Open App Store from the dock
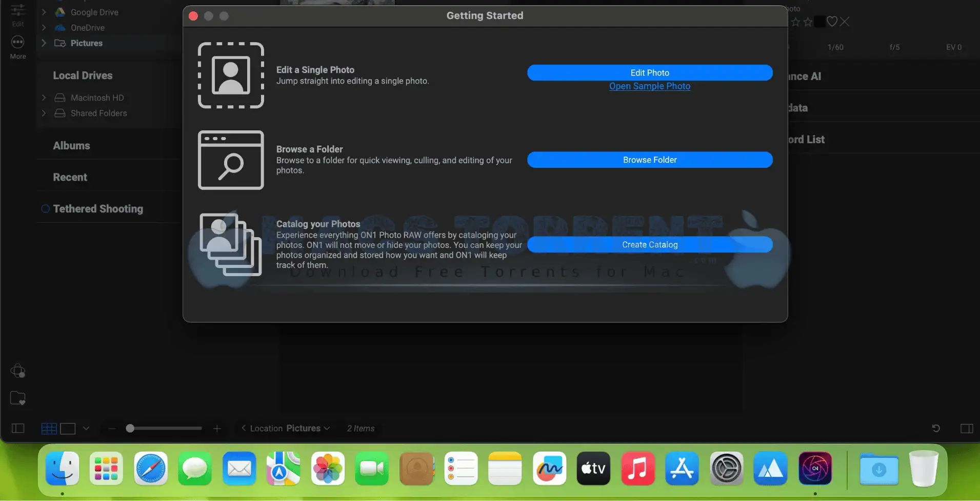 [682, 468]
